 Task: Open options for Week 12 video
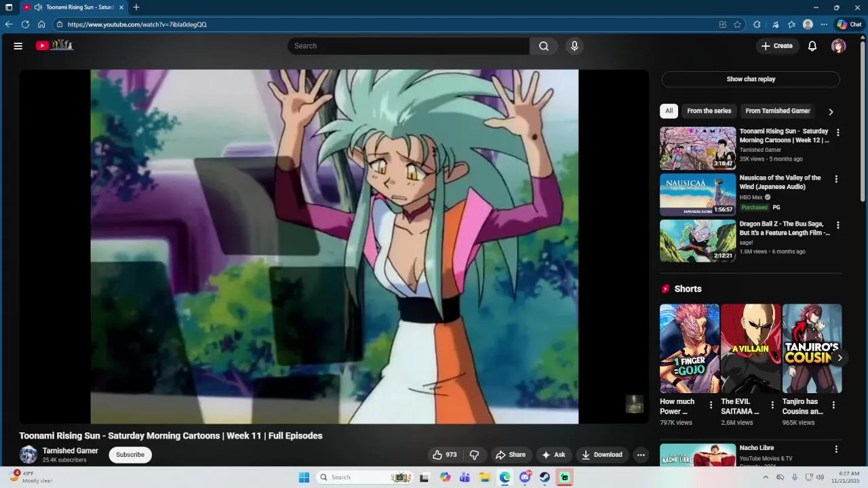837,133
